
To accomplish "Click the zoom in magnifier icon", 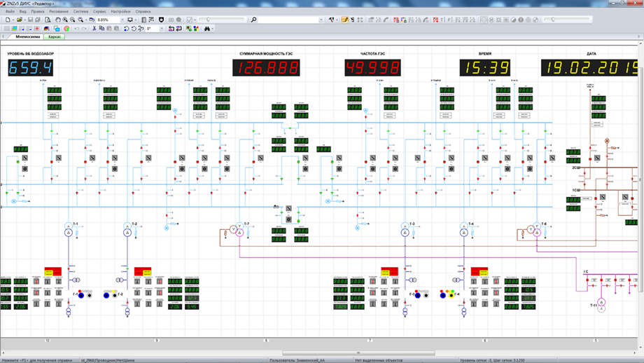I will 65,20.
